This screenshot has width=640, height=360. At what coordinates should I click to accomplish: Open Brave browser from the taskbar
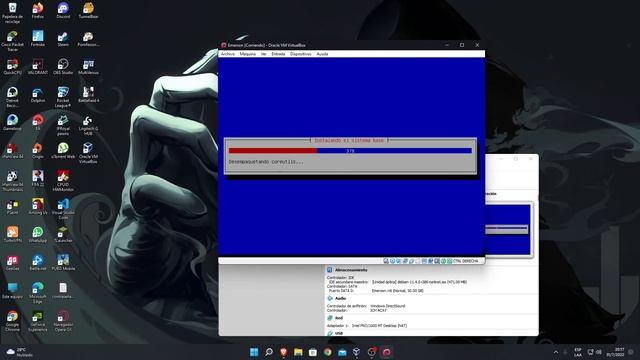coord(283,352)
